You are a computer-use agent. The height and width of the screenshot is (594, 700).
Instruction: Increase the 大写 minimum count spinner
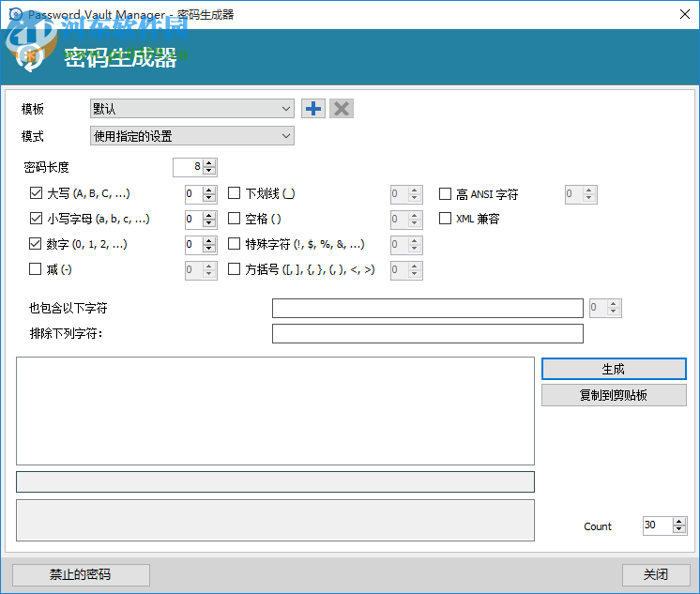[x=209, y=190]
